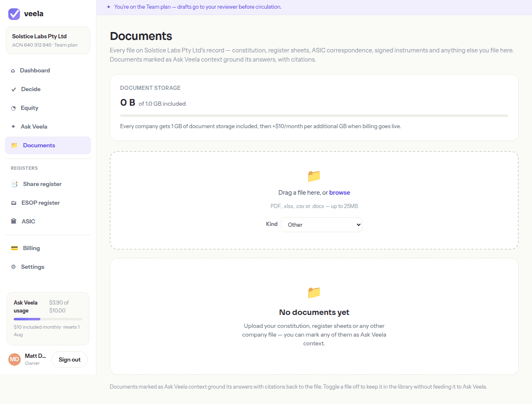Click the veela wordmark

(x=34, y=14)
